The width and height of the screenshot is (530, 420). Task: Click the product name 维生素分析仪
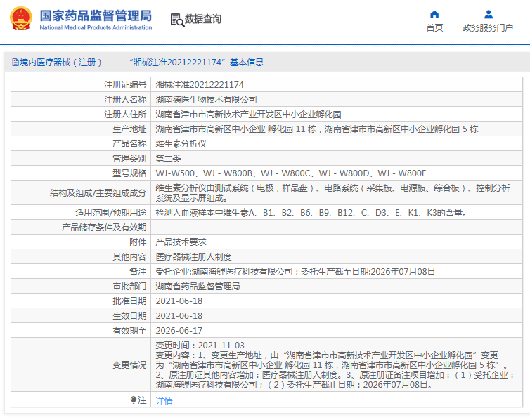click(181, 143)
